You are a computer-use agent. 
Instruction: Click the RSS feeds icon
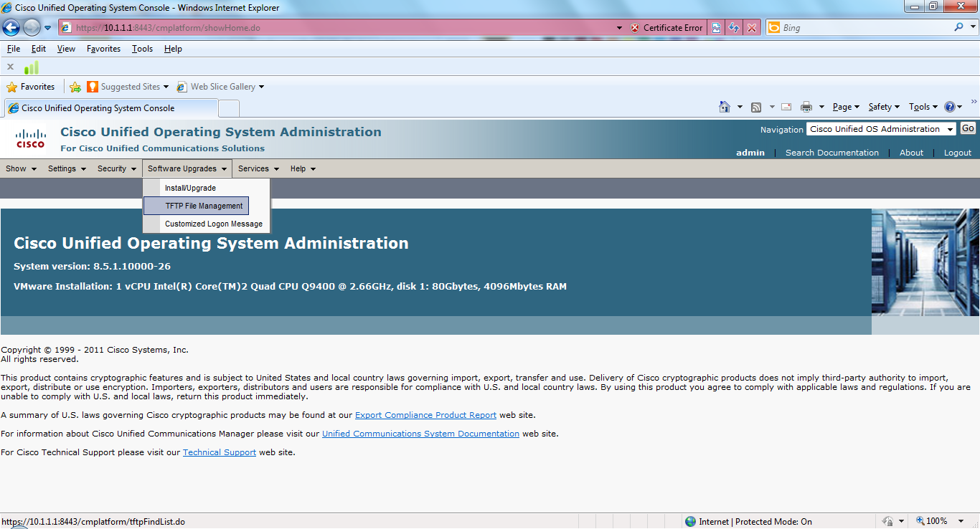pyautogui.click(x=756, y=107)
